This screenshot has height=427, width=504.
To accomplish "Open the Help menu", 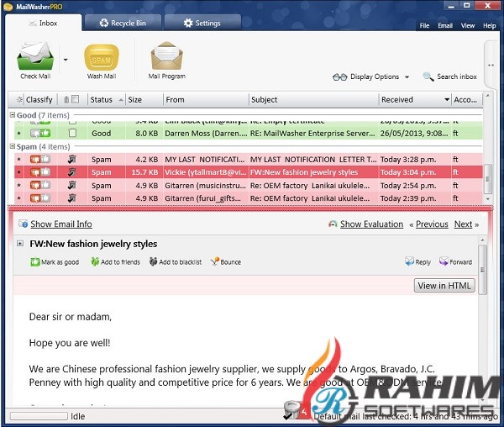I will pyautogui.click(x=489, y=26).
